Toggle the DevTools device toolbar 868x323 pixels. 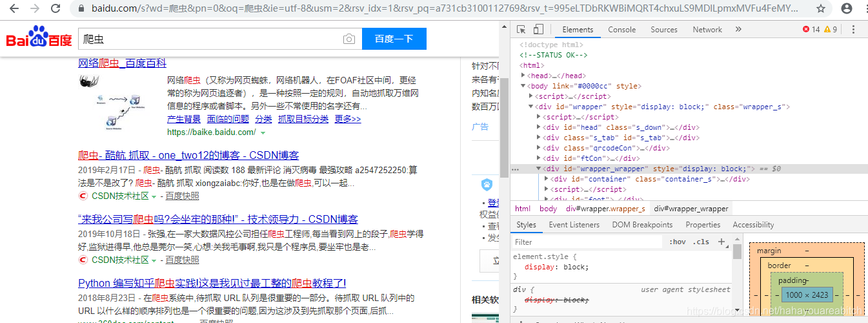pos(538,29)
